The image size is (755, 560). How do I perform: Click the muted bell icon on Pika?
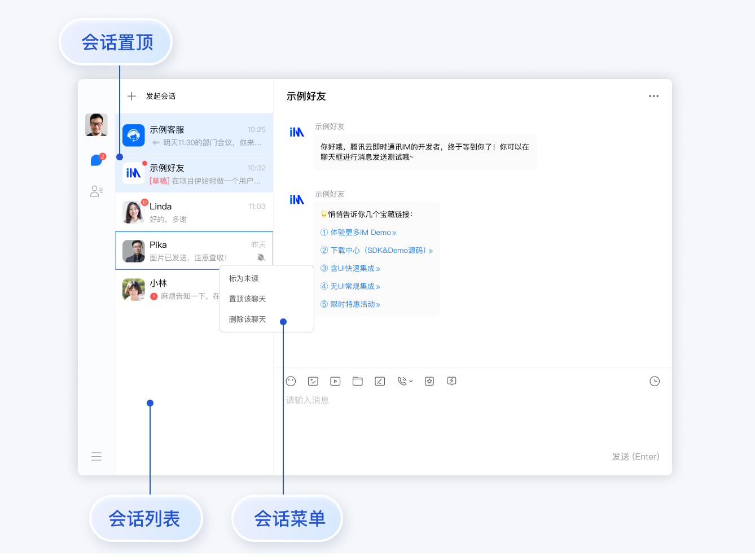click(x=261, y=257)
